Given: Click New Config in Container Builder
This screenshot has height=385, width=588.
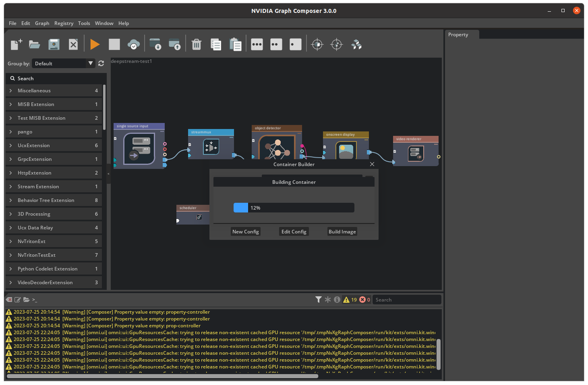Looking at the screenshot, I should (246, 232).
